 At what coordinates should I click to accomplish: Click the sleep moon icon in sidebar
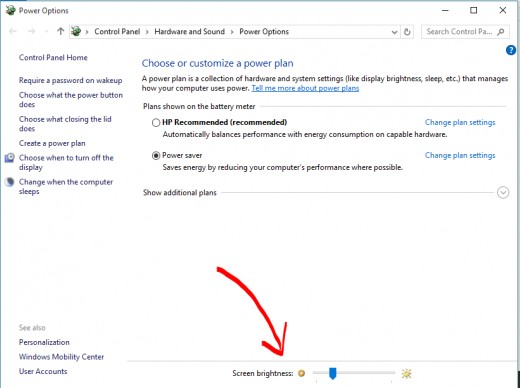(10, 182)
